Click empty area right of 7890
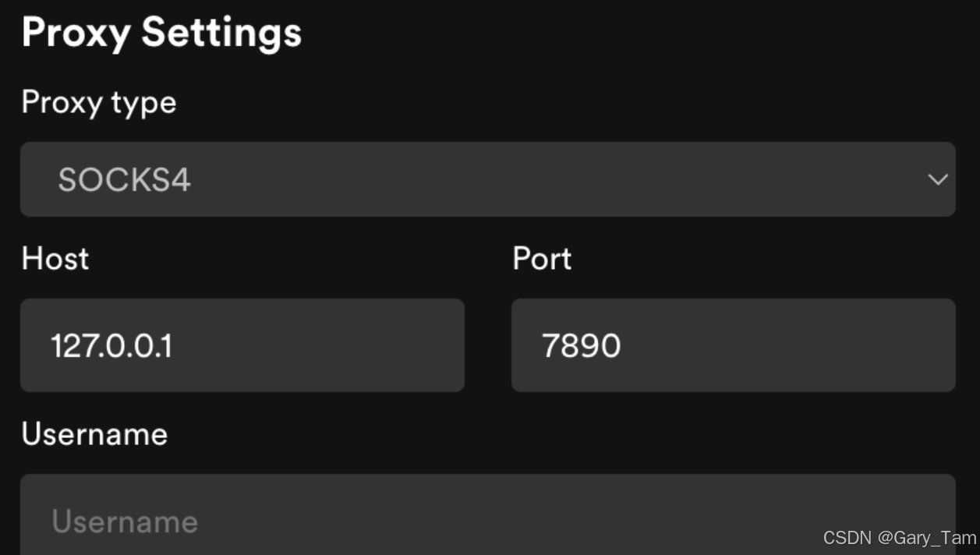The width and height of the screenshot is (980, 555). pos(787,345)
